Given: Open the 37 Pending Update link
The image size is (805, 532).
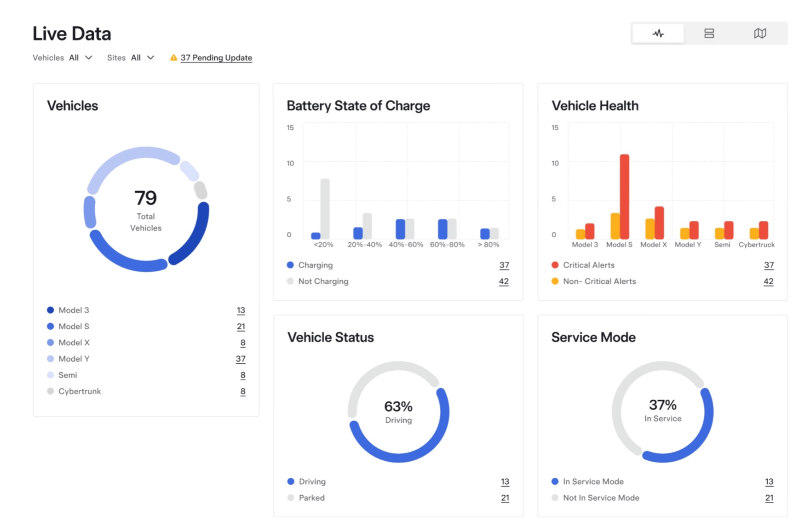Looking at the screenshot, I should [x=216, y=57].
